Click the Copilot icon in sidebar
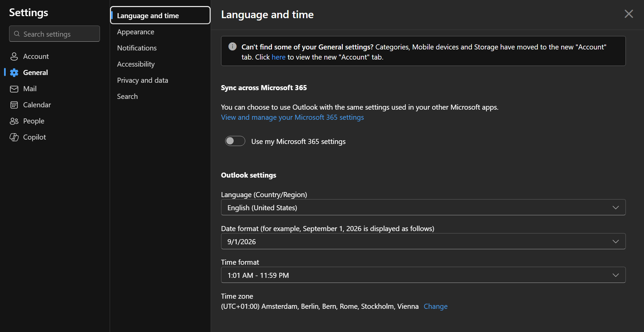This screenshot has width=644, height=332. coord(14,137)
